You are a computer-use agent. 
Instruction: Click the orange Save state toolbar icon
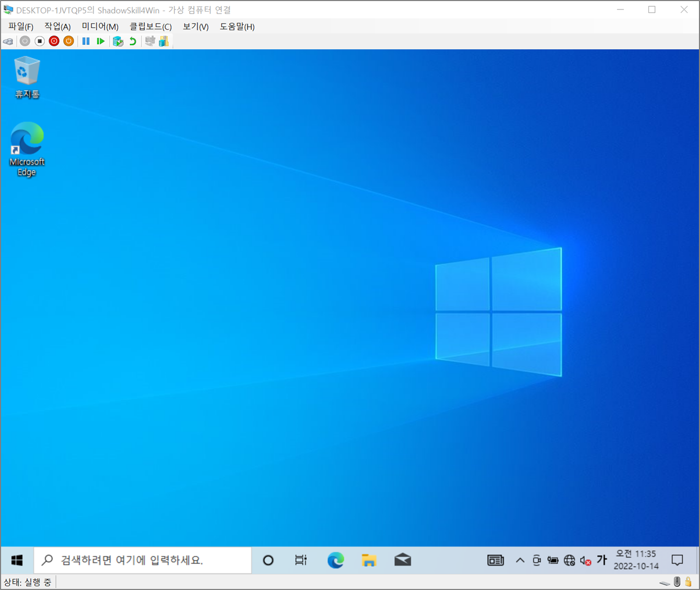68,41
